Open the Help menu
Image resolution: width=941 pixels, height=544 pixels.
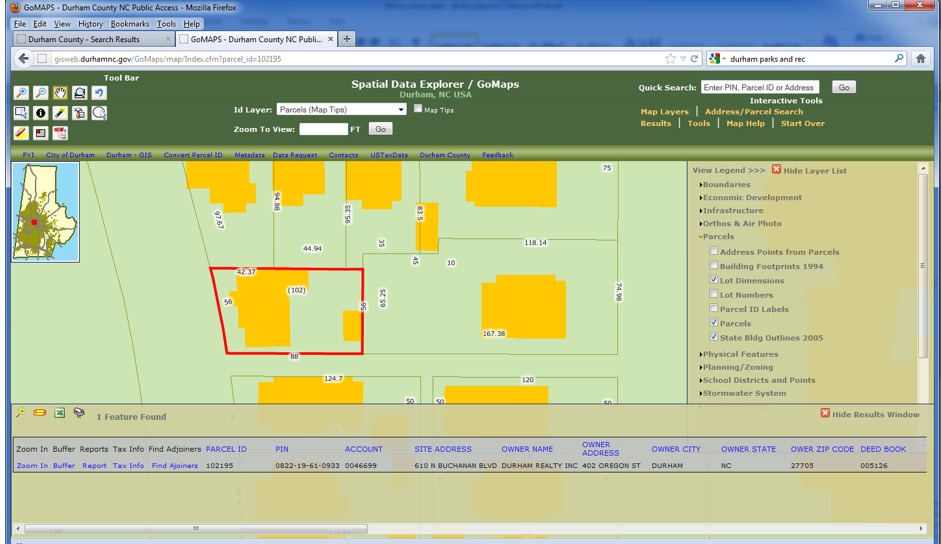point(191,24)
